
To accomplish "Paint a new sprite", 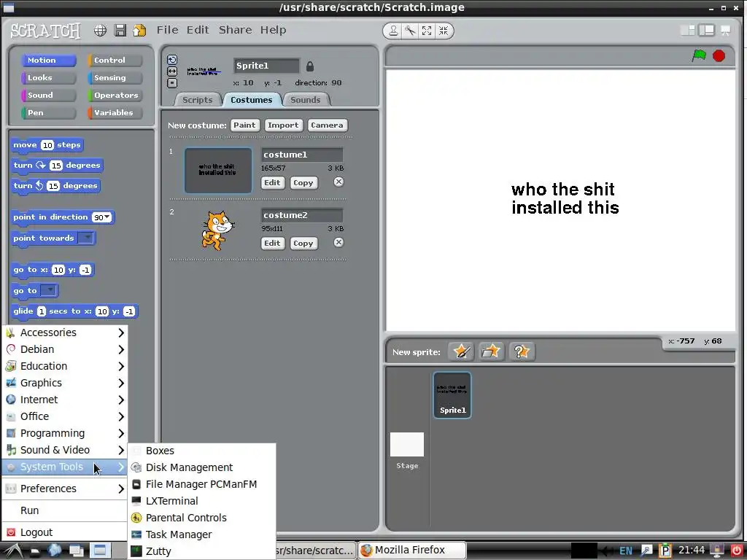I will (x=461, y=352).
